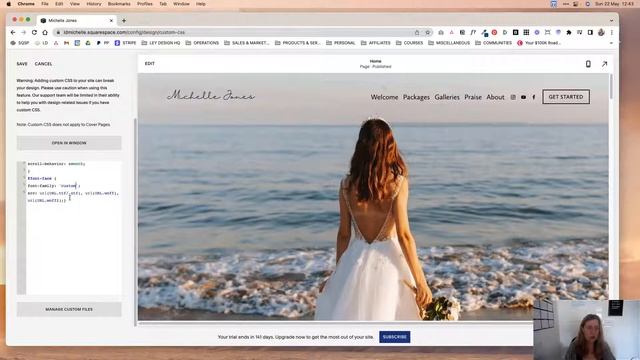Open the tab search dropdown arrow
The height and width of the screenshot is (360, 640).
(x=611, y=20)
